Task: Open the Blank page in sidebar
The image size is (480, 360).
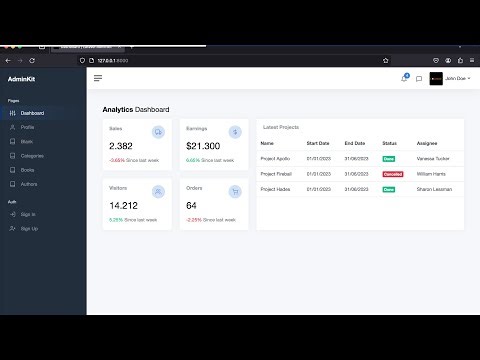Action: pyautogui.click(x=43, y=142)
